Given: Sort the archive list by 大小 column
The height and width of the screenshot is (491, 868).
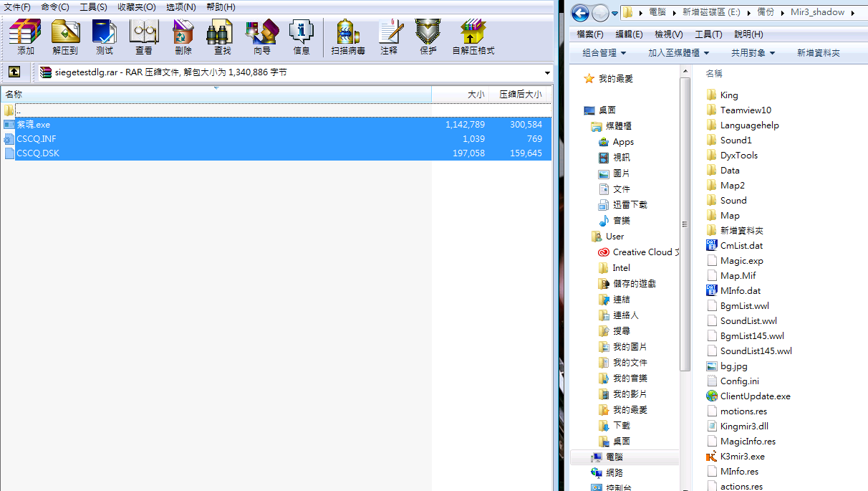Looking at the screenshot, I should pos(476,94).
